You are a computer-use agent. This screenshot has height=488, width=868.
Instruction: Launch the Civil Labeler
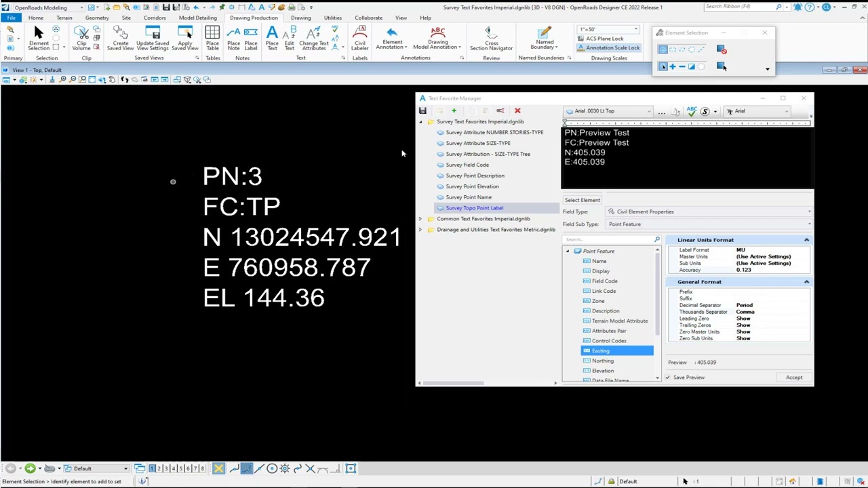360,38
